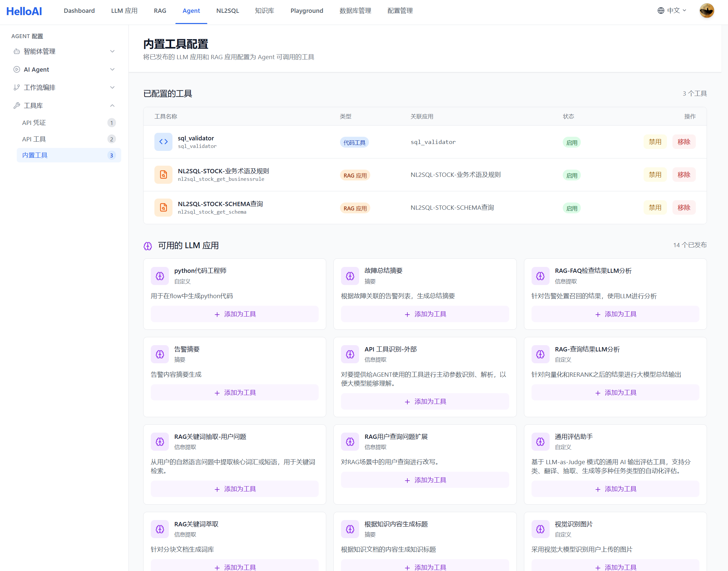Viewport: 728px width, 571px height.
Task: Collapse the 工具库 sidebar section
Action: coord(112,106)
